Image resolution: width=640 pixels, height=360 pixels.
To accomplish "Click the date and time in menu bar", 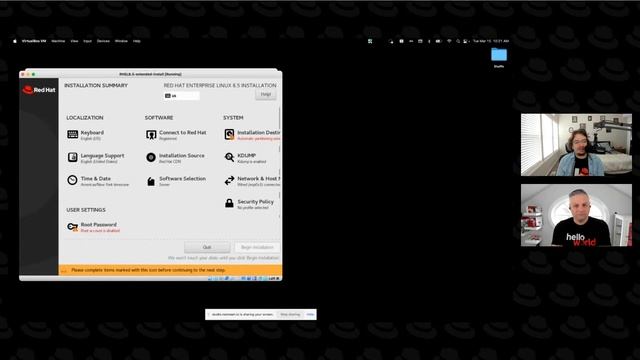I will [491, 41].
